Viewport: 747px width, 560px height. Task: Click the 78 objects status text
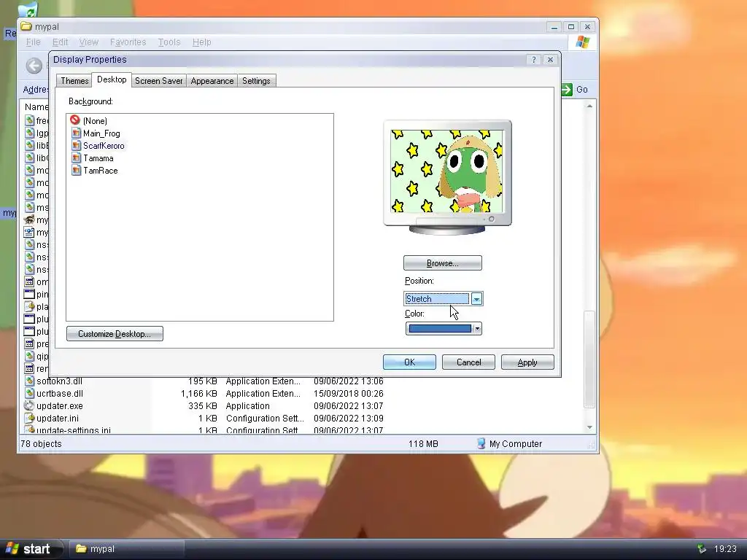(x=41, y=443)
